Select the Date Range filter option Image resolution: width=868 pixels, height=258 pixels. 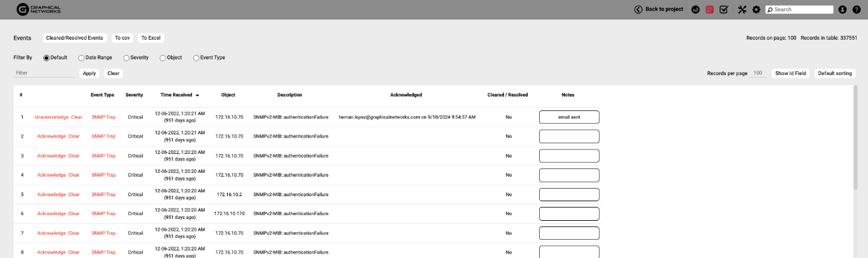(81, 58)
